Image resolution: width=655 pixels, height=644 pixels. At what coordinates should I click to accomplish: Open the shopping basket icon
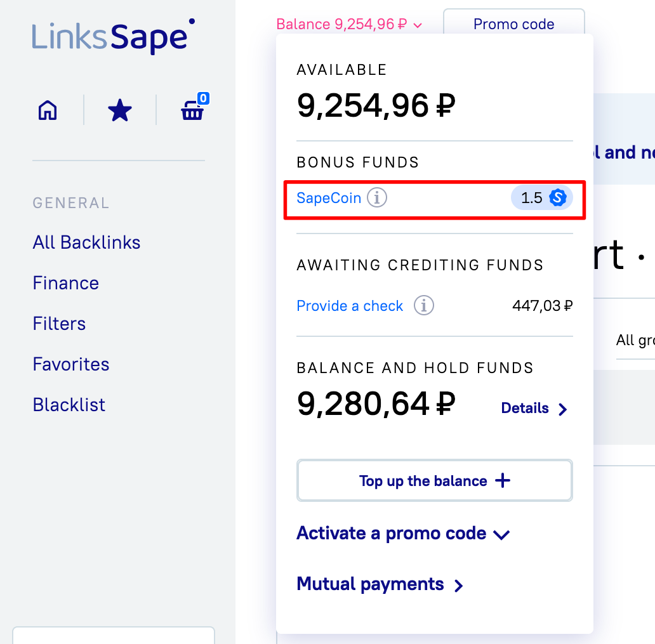coord(194,108)
